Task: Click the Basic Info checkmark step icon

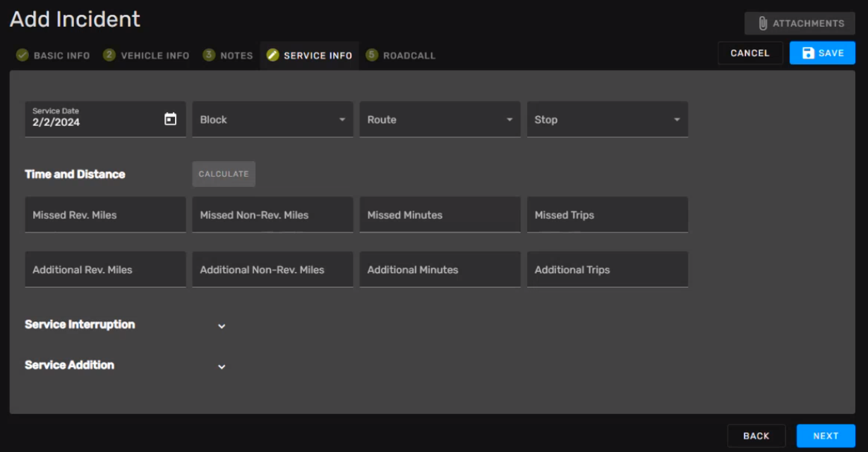Action: click(23, 55)
